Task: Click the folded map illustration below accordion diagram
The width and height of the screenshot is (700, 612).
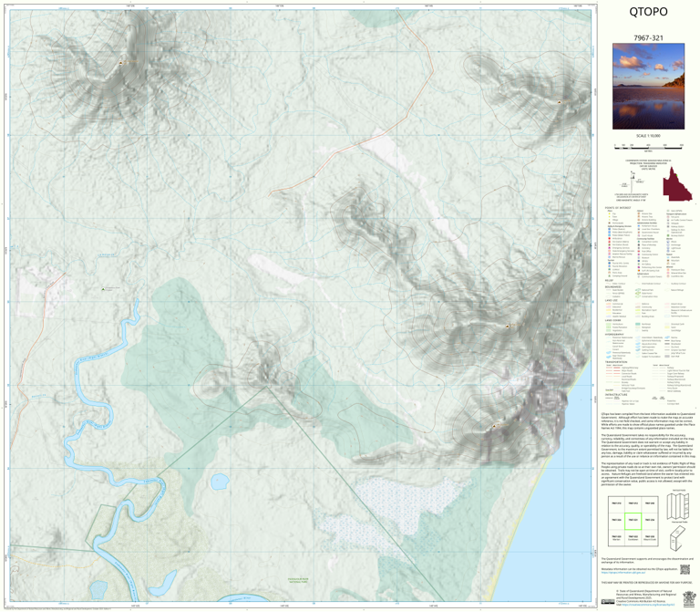Action: (x=678, y=539)
